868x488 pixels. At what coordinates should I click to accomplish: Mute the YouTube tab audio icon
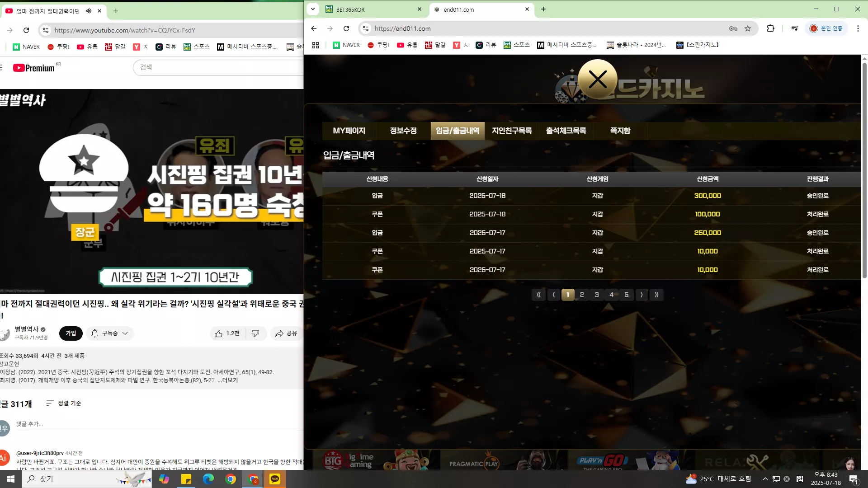89,11
